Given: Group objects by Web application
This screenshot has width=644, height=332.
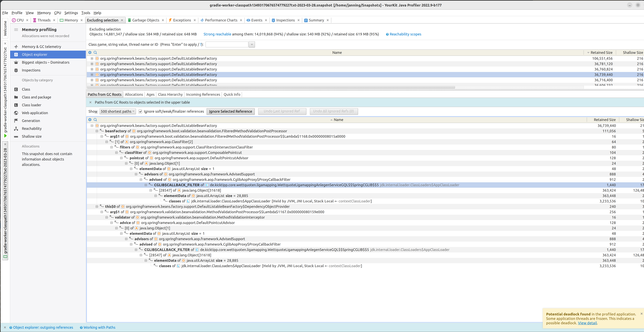Looking at the screenshot, I should pos(35,113).
